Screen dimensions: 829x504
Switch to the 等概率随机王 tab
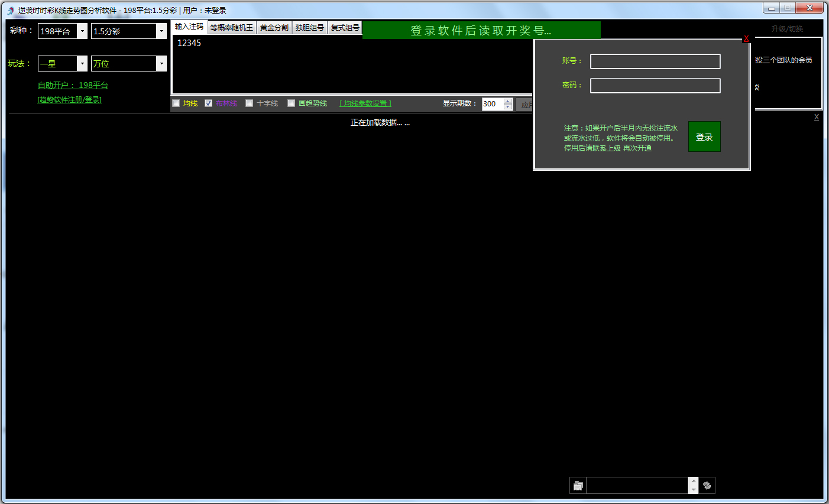click(x=232, y=28)
